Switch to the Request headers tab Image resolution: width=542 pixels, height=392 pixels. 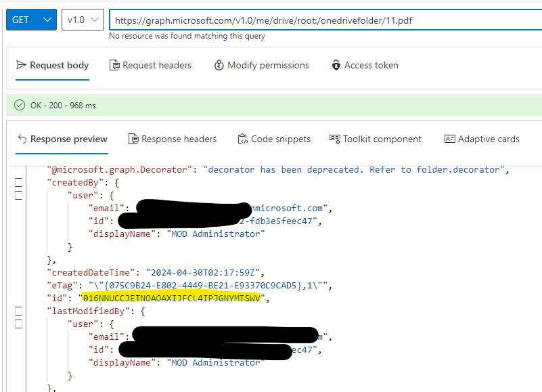point(150,65)
